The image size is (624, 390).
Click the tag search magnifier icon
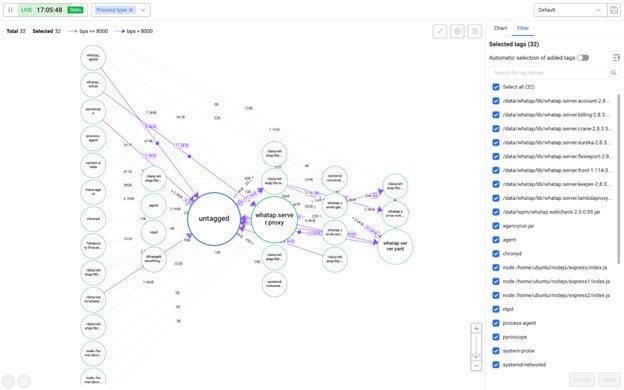(614, 72)
